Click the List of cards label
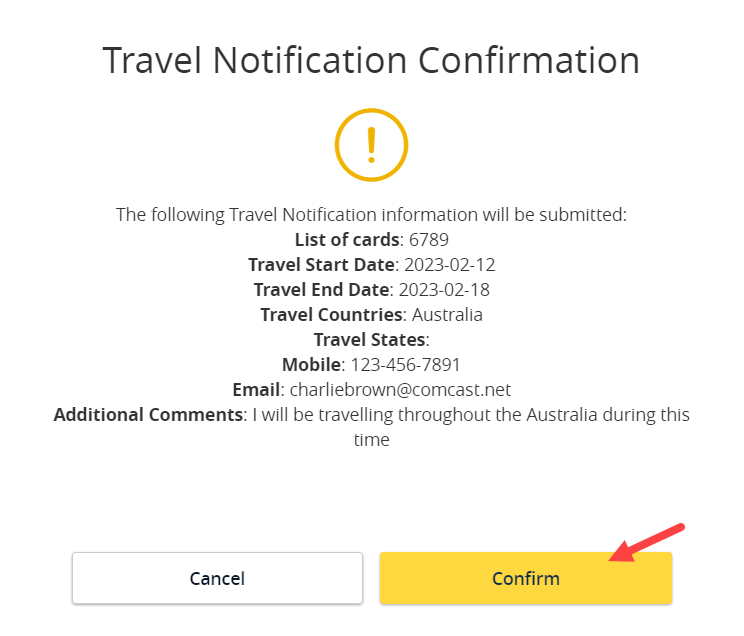 coord(347,240)
